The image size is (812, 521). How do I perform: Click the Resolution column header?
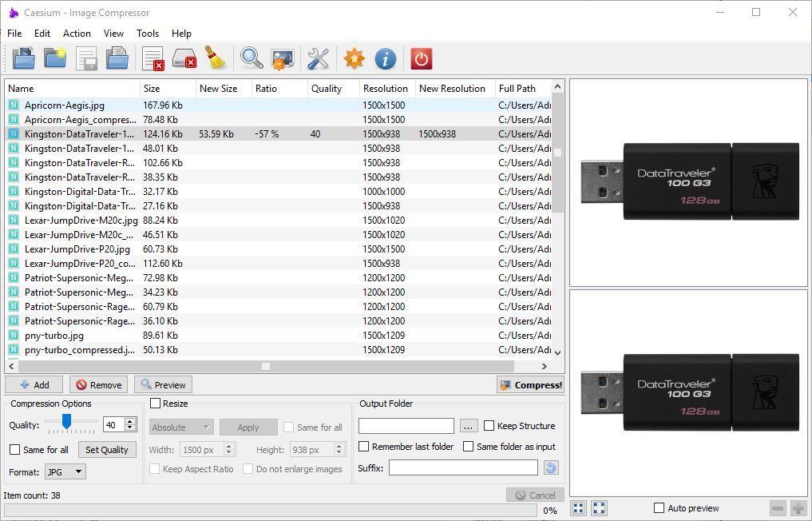385,89
